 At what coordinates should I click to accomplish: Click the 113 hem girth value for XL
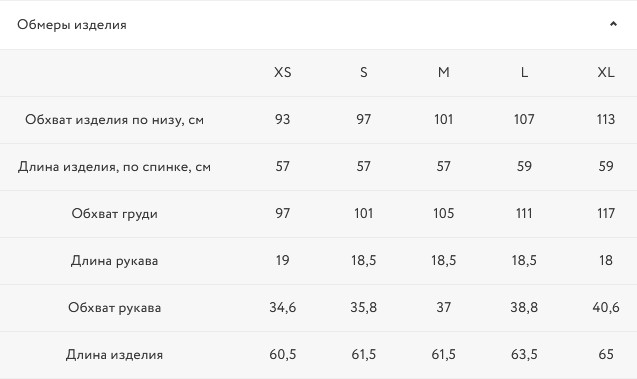(x=606, y=119)
